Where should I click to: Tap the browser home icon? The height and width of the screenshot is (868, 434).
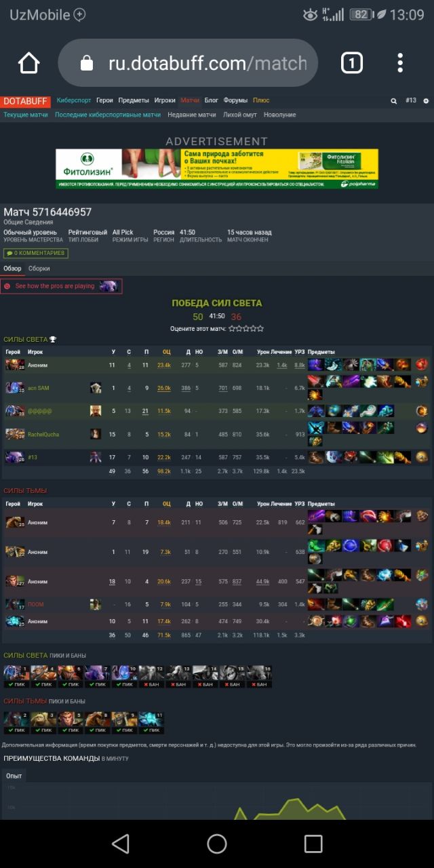[28, 63]
